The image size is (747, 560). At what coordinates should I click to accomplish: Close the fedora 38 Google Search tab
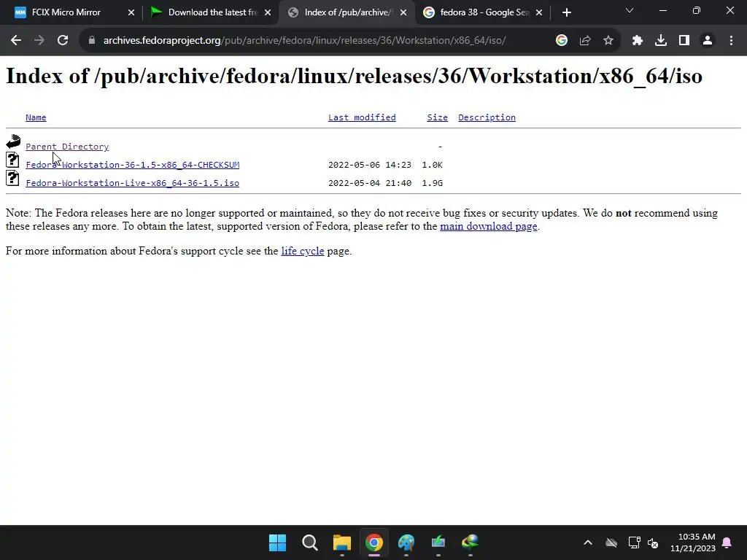coord(539,13)
